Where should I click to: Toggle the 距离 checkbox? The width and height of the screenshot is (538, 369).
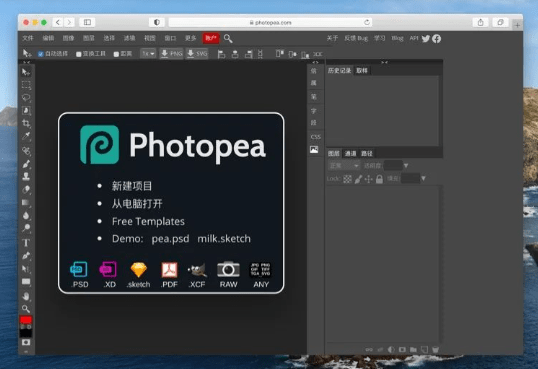pos(116,54)
